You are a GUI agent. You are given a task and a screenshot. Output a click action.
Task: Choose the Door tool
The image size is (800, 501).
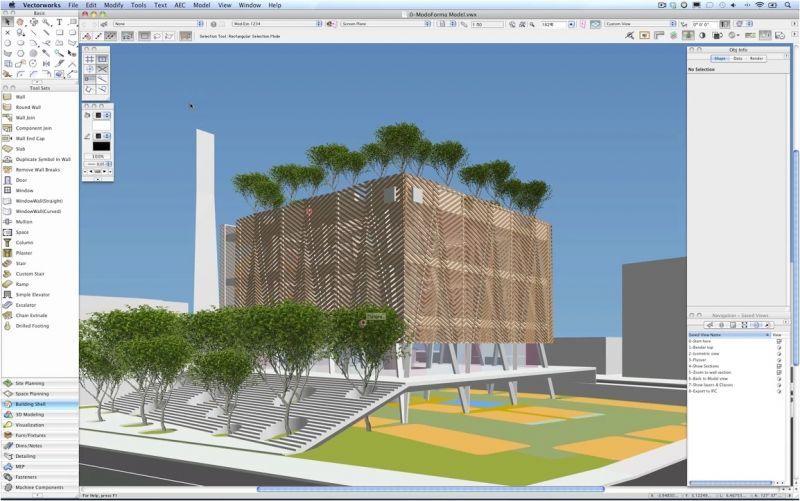21,180
